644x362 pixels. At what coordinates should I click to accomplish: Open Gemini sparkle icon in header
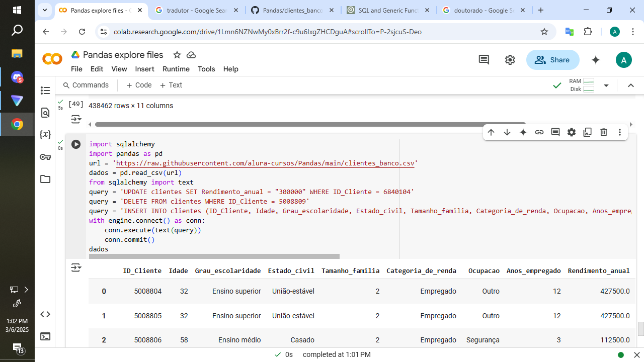click(596, 60)
